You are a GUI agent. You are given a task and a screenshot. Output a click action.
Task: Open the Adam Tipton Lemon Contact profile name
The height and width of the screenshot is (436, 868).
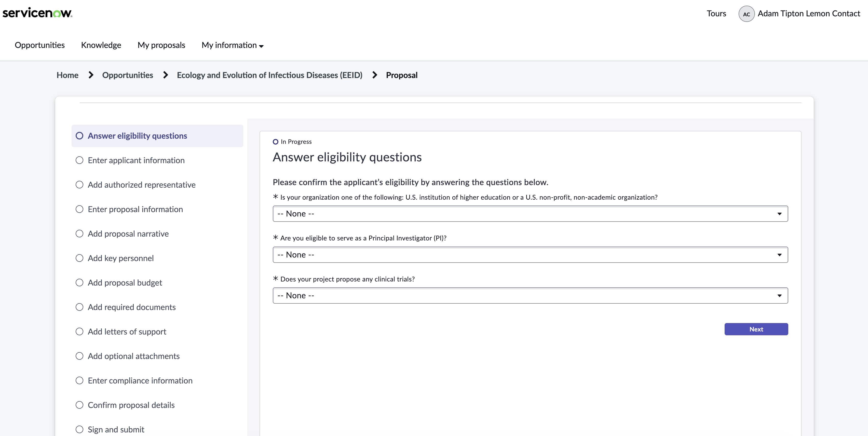tap(809, 14)
